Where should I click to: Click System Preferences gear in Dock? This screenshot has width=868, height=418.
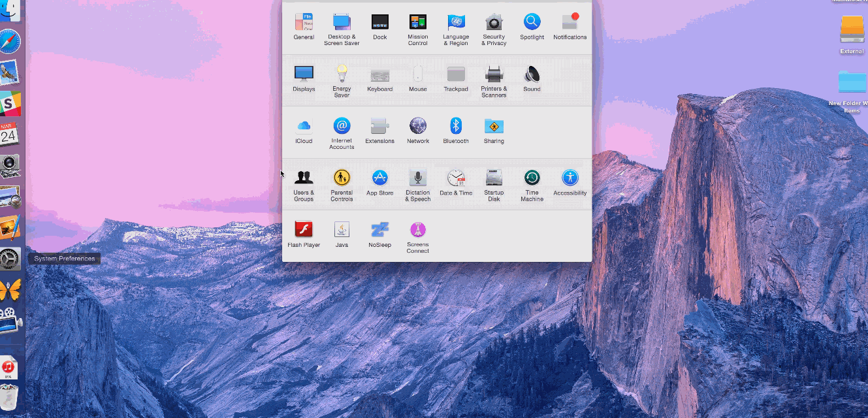click(10, 259)
